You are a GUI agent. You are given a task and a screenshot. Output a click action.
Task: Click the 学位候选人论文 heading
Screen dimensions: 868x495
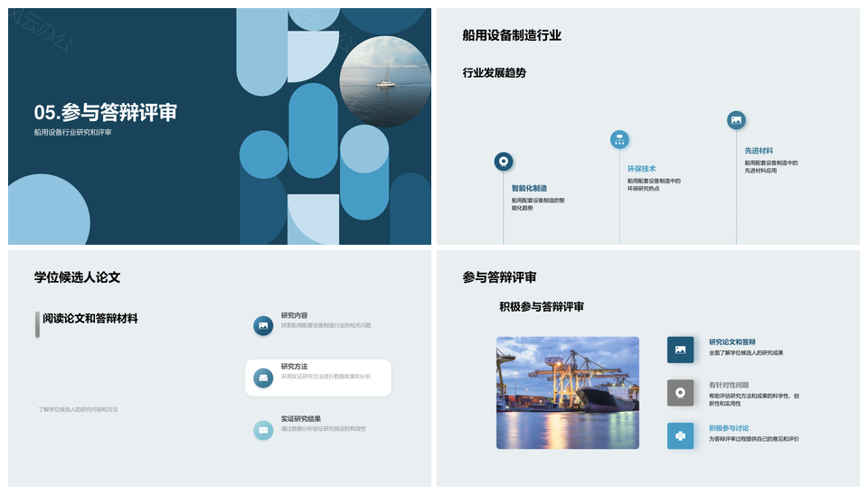tap(77, 277)
